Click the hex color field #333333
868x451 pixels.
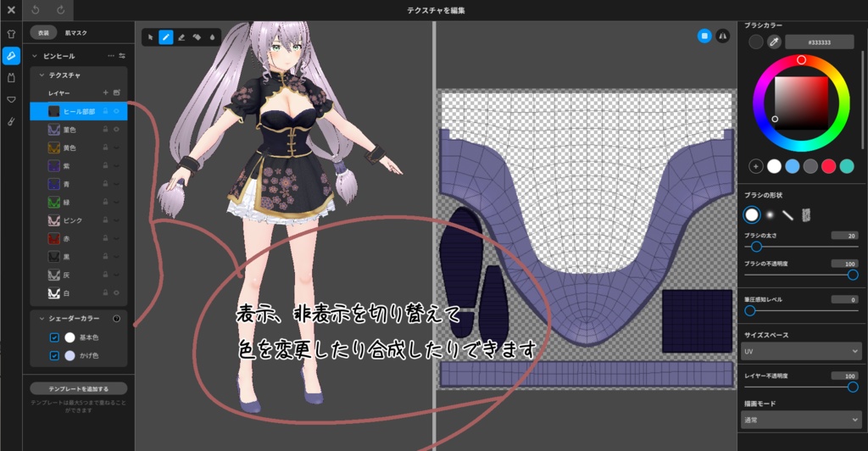tap(820, 42)
